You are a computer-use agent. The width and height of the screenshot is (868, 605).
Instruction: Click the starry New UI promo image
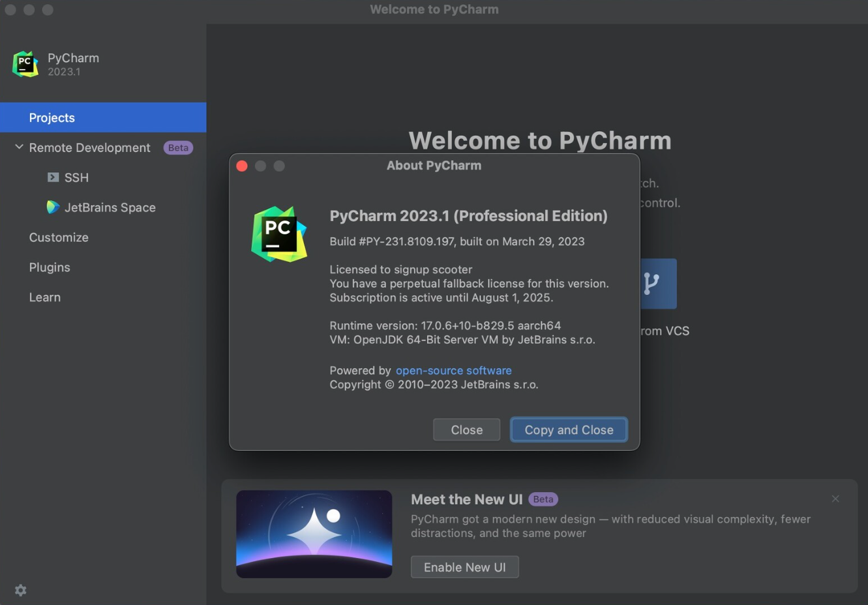314,534
